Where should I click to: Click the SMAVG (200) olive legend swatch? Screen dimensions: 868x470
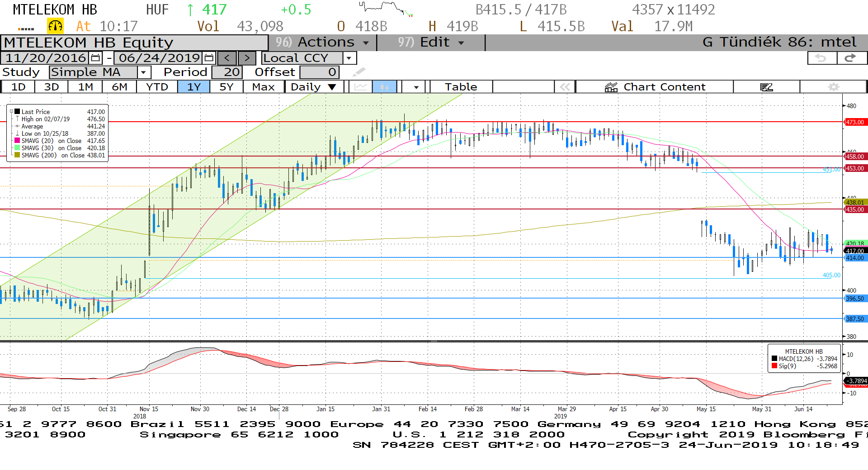[17, 155]
